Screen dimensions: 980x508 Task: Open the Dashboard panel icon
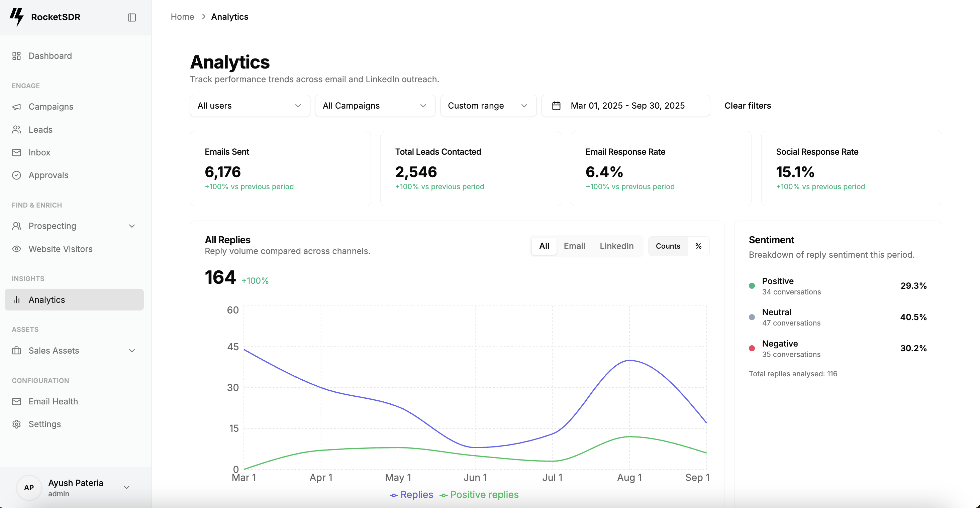coord(16,55)
